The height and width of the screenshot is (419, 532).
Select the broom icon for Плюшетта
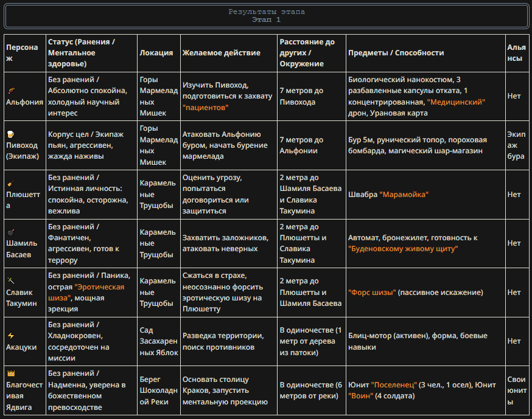click(x=10, y=182)
